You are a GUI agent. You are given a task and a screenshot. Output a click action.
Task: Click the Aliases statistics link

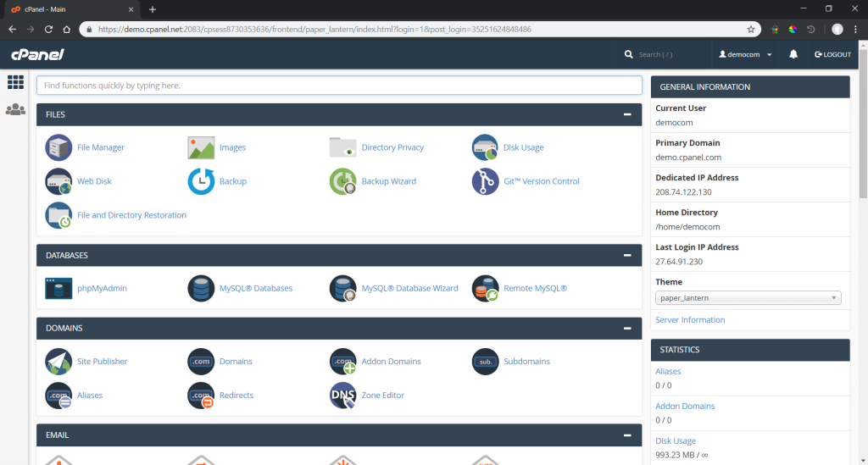(668, 372)
